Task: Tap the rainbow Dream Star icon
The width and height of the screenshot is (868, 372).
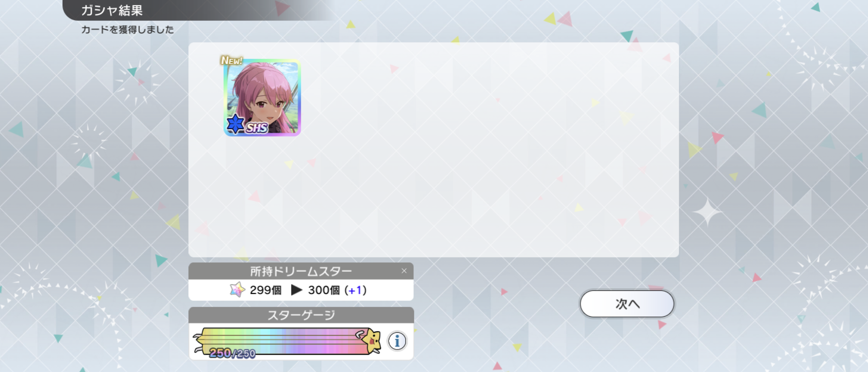Action: (237, 290)
